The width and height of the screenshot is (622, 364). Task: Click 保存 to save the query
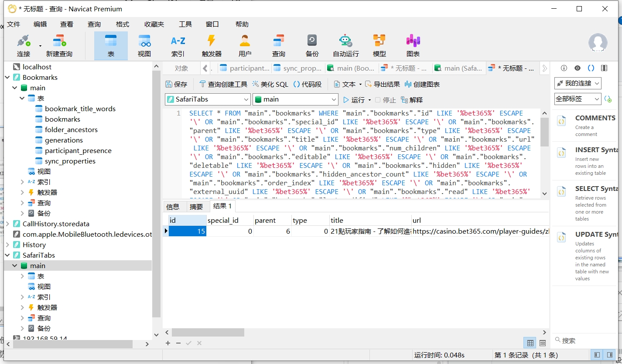click(176, 84)
